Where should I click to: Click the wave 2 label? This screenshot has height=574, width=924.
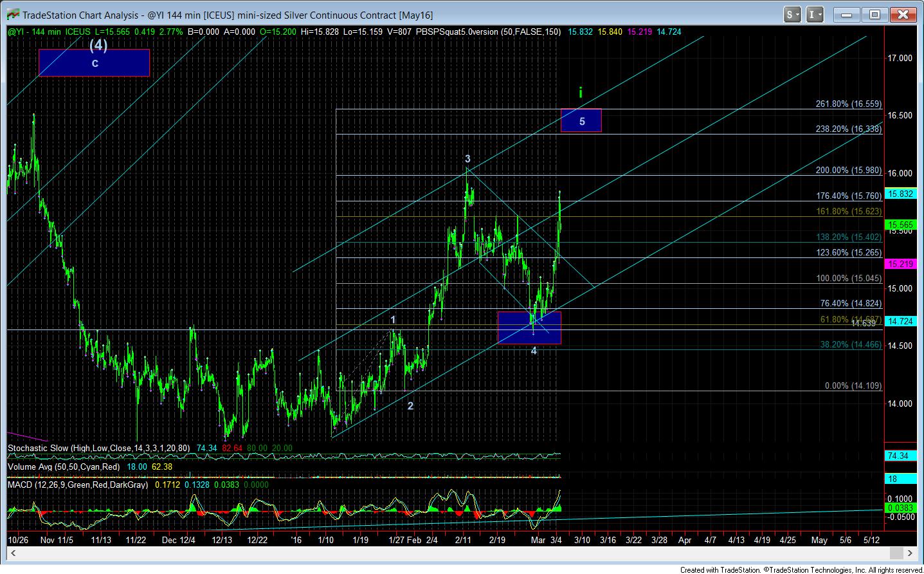pos(410,406)
